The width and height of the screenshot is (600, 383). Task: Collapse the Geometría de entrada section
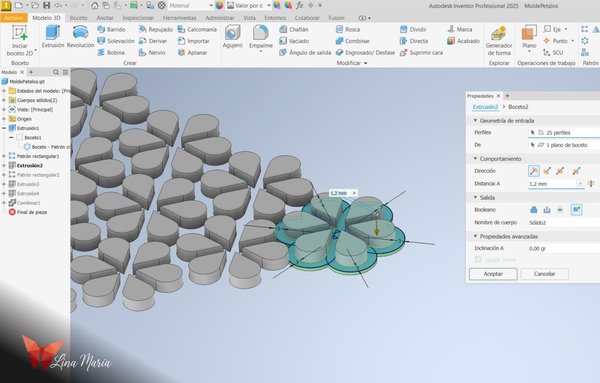coord(475,121)
